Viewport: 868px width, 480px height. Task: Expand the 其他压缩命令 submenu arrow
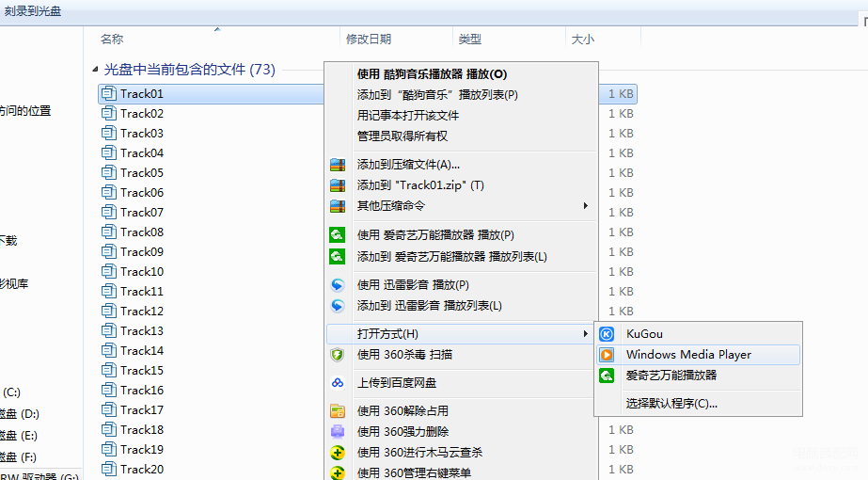(586, 205)
